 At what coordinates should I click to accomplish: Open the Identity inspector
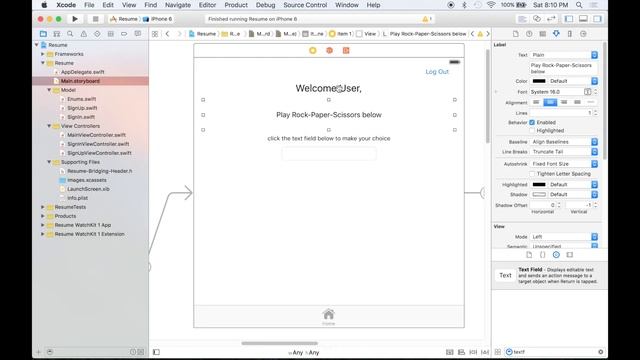click(542, 34)
